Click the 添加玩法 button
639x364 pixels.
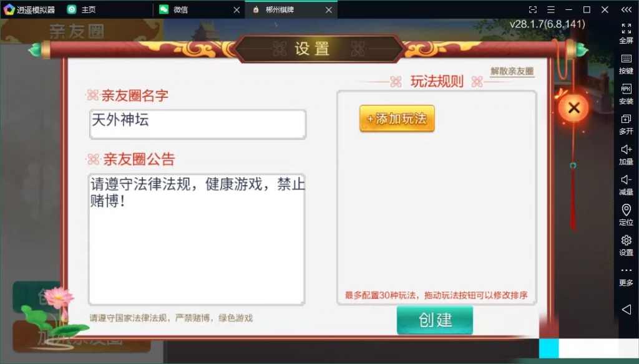pyautogui.click(x=397, y=118)
